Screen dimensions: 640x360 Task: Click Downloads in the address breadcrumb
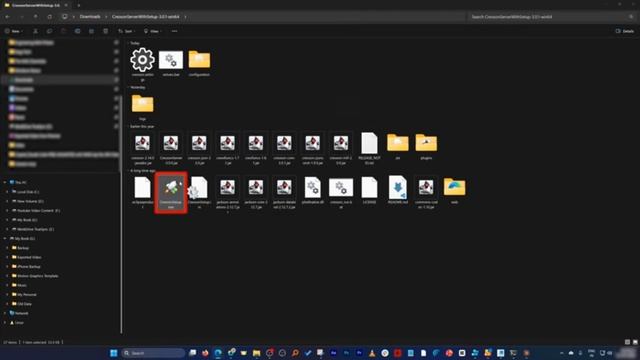[x=90, y=17]
